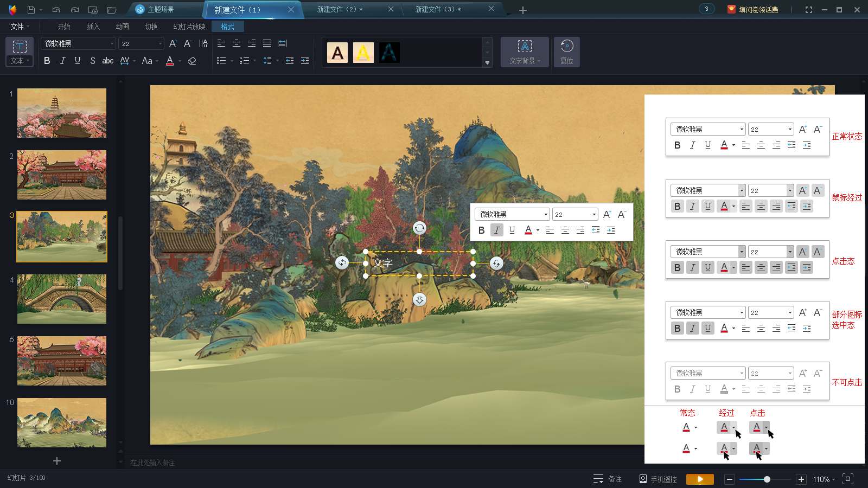Switch to the 动画 ribbon tab

[122, 27]
